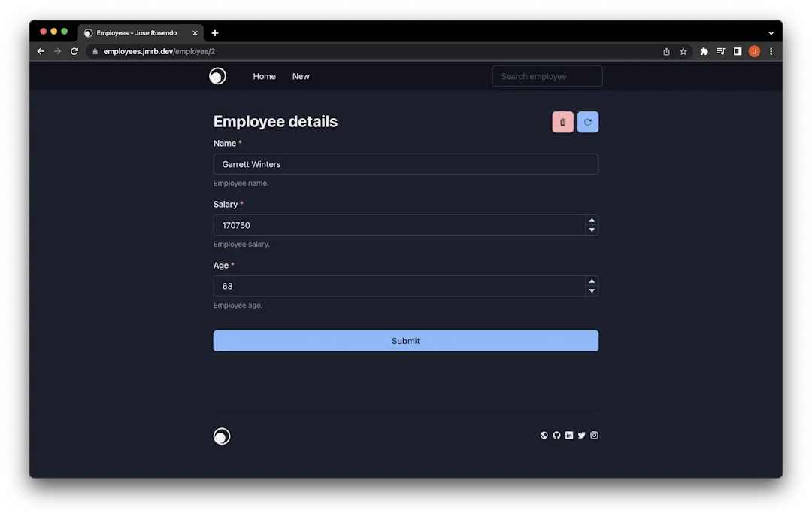This screenshot has width=812, height=517.
Task: Open the media control playlist icon
Action: tap(720, 51)
